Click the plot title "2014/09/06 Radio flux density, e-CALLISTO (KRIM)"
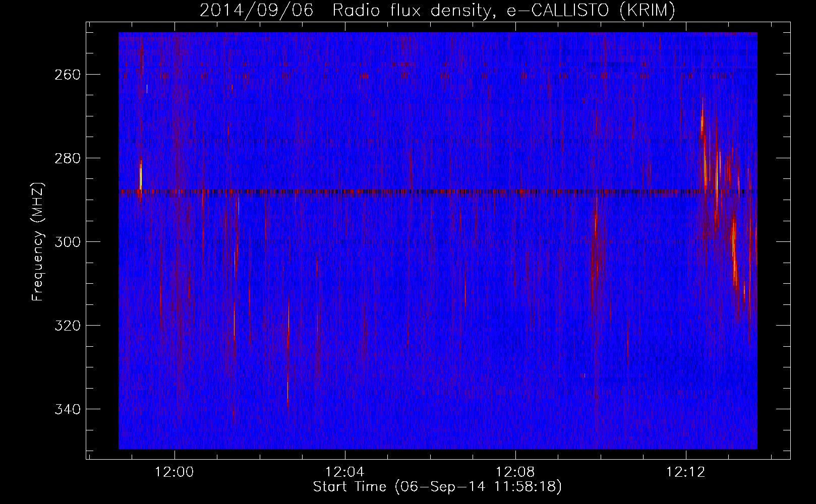 pos(437,11)
